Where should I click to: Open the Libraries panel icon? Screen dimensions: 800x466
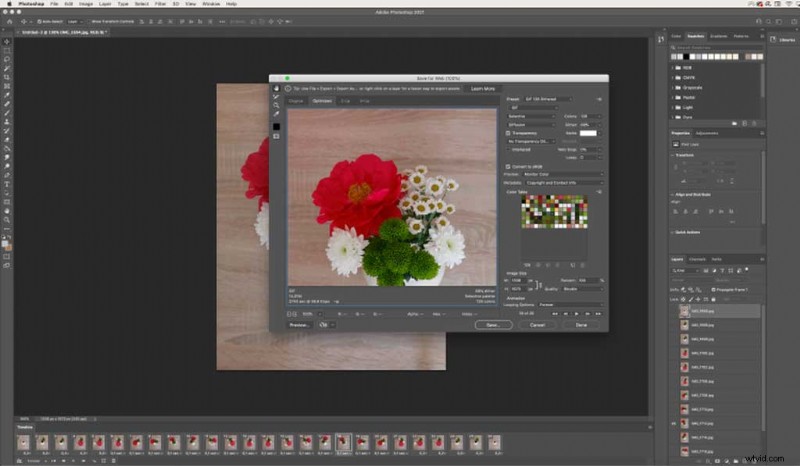coord(773,39)
